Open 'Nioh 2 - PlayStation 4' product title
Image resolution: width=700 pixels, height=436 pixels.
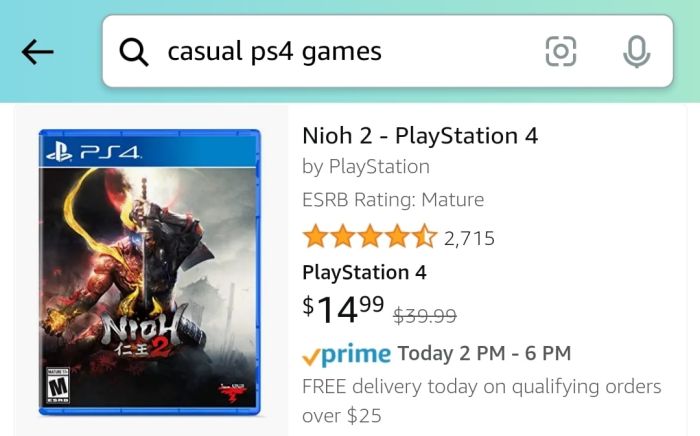coord(420,135)
